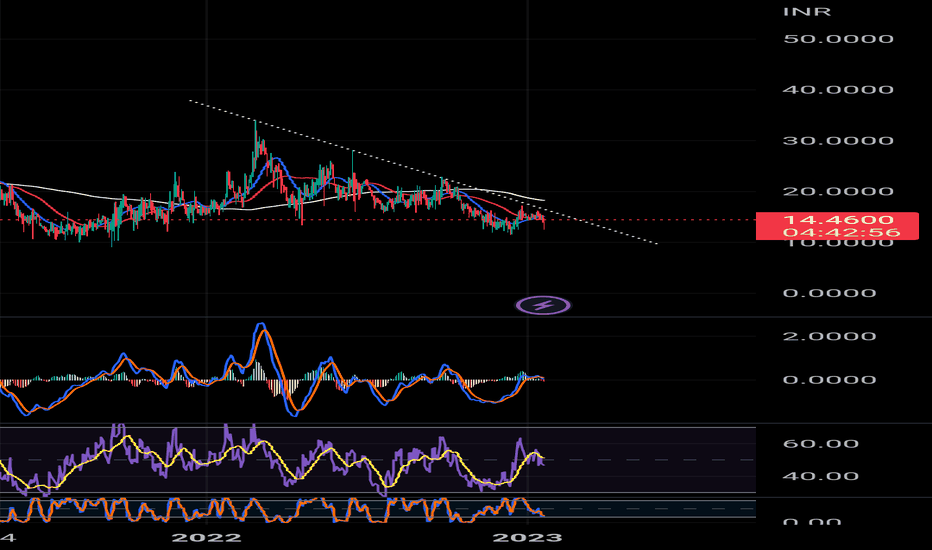Click the red 14.4600 current price label

837,220
